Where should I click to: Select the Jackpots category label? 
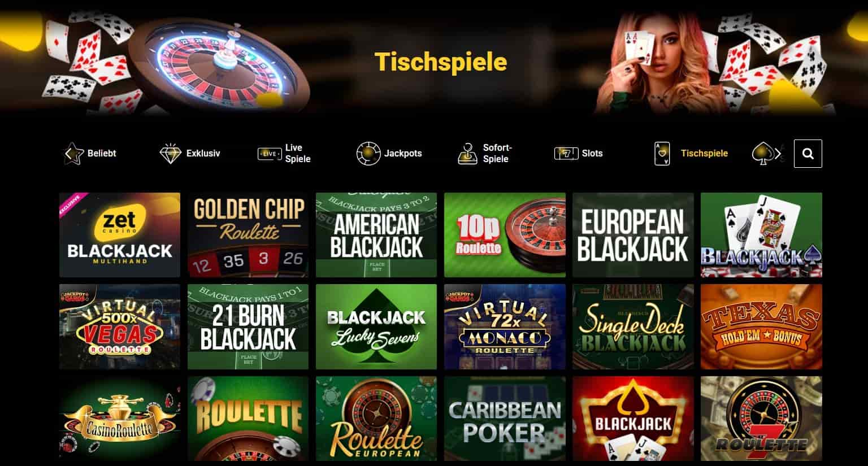click(x=403, y=154)
